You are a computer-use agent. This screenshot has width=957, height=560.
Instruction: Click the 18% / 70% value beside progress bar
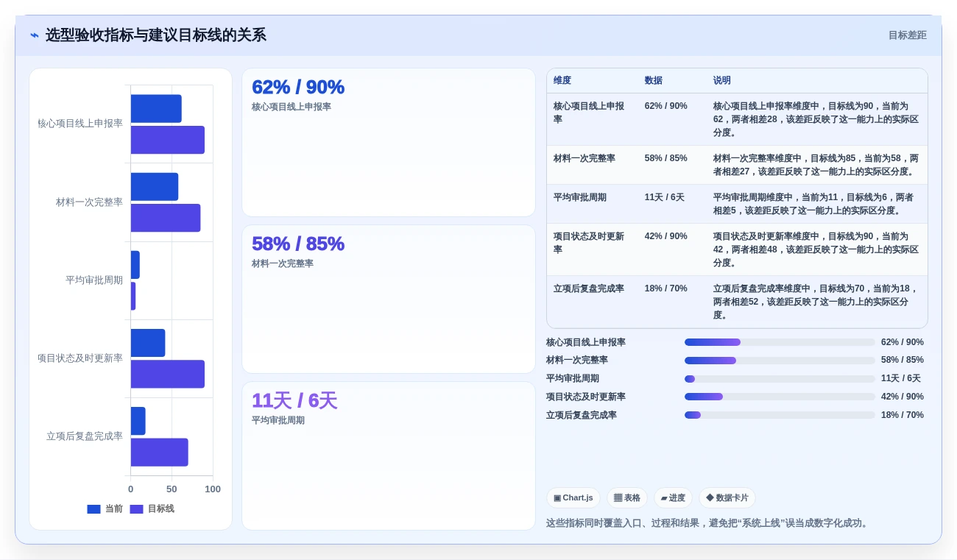[x=903, y=415]
